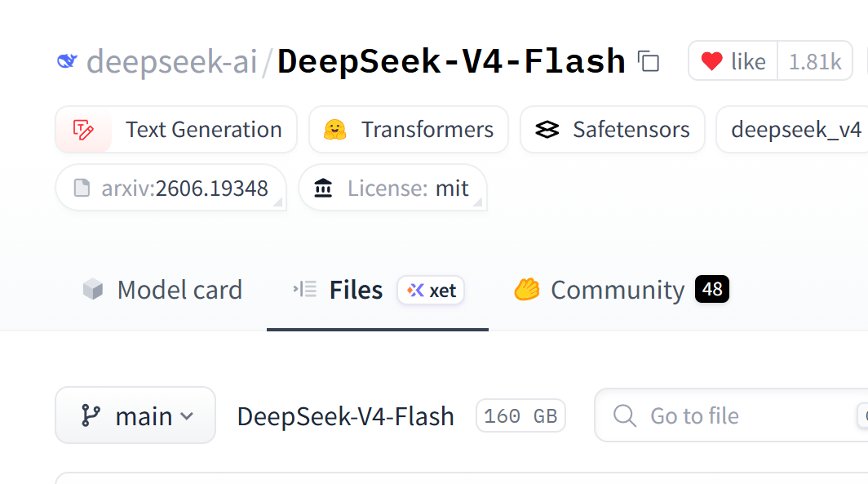Click the License building icon
Viewport: 868px width, 484px height.
[x=323, y=188]
